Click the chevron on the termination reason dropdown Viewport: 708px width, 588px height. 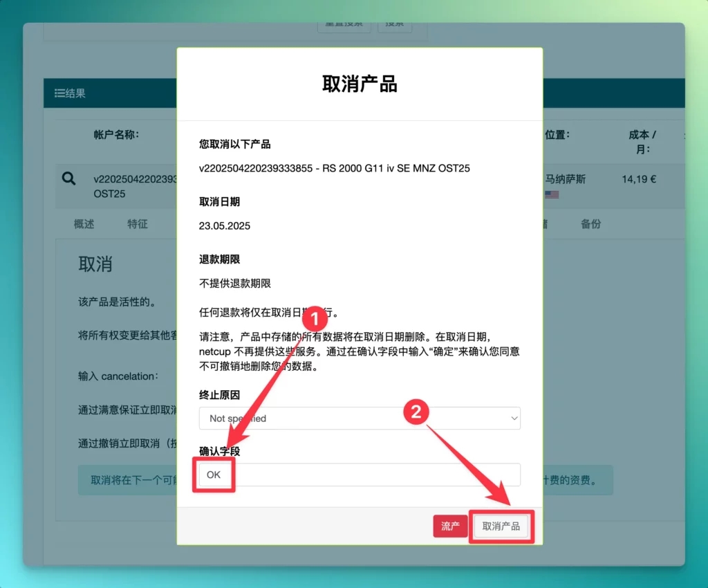pyautogui.click(x=514, y=419)
